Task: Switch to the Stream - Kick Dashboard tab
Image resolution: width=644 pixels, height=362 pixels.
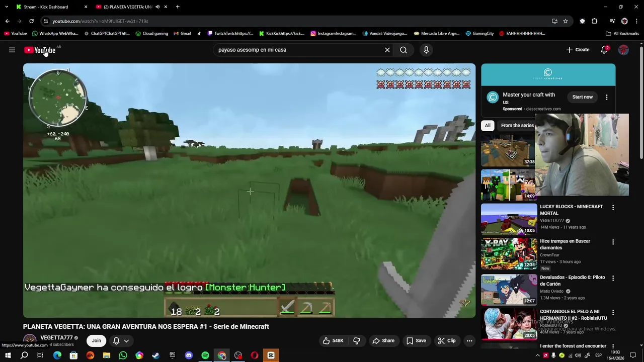Action: tap(46, 7)
